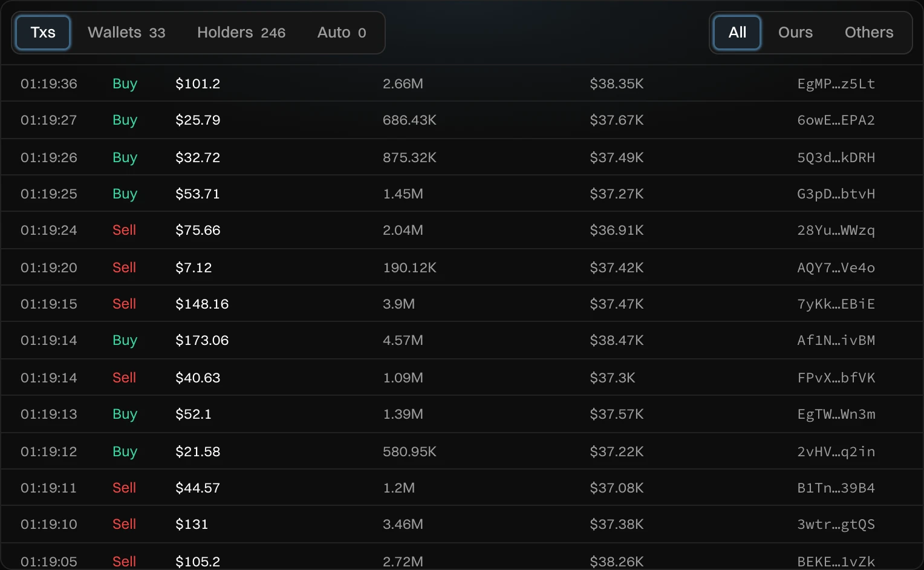This screenshot has width=924, height=570.
Task: Open the Holders tab
Action: click(241, 33)
